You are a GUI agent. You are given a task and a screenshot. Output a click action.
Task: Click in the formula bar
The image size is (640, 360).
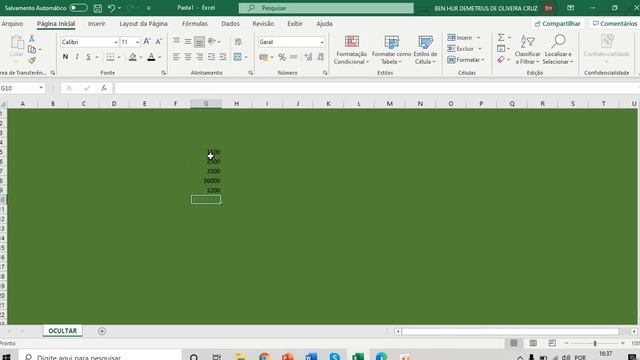pyautogui.click(x=376, y=88)
